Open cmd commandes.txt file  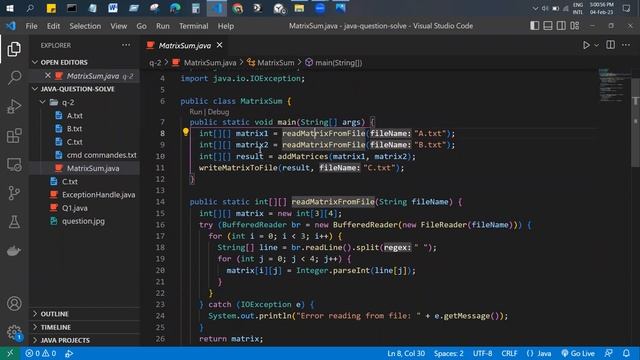(101, 155)
